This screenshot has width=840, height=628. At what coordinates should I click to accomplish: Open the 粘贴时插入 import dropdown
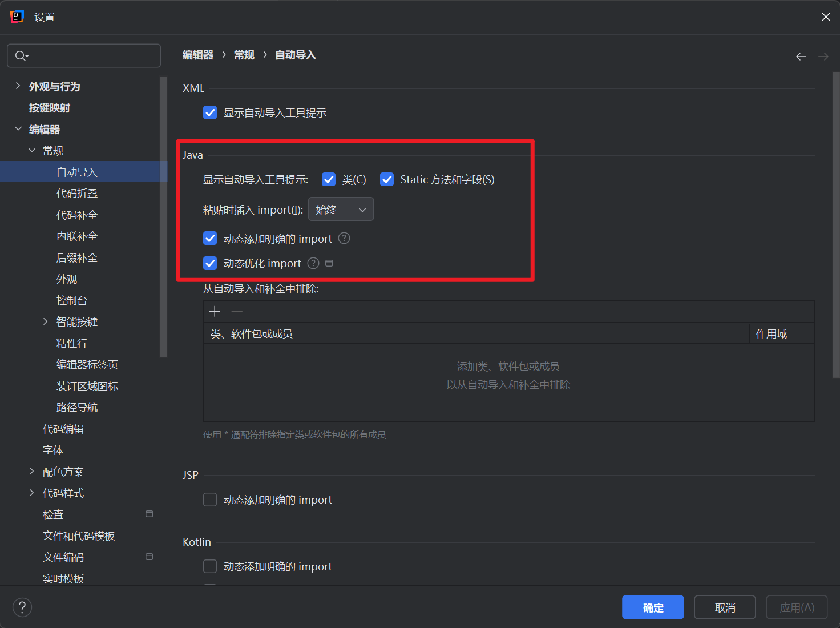click(x=341, y=210)
